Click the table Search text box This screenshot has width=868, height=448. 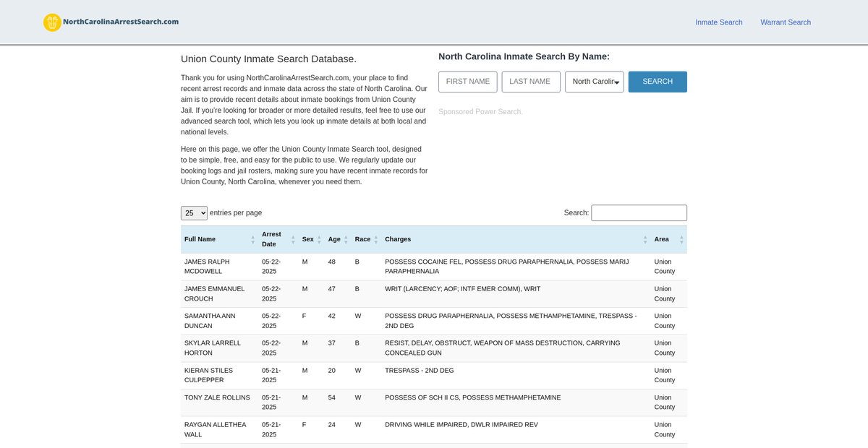pos(639,213)
